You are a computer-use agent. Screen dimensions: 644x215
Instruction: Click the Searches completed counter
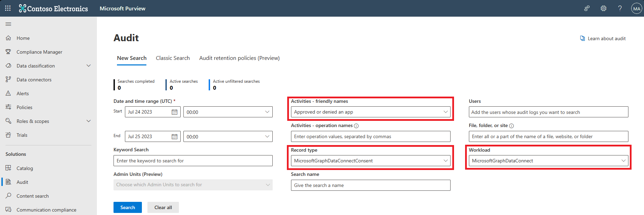pyautogui.click(x=134, y=85)
